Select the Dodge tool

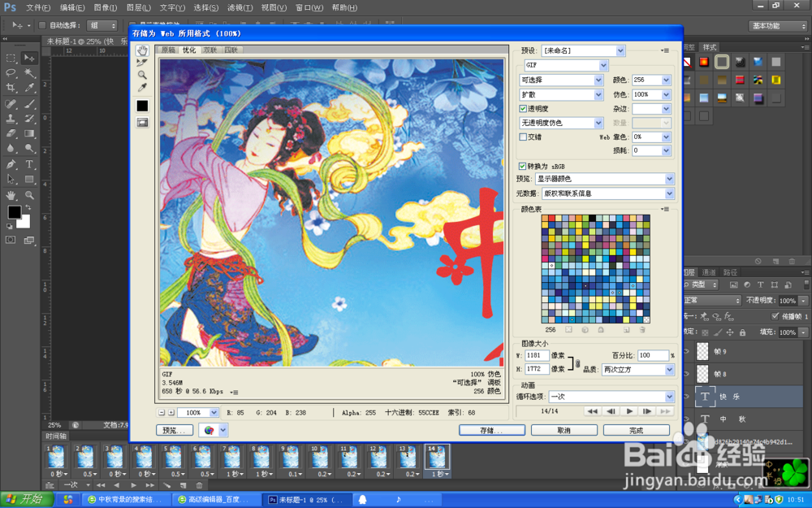pos(29,149)
